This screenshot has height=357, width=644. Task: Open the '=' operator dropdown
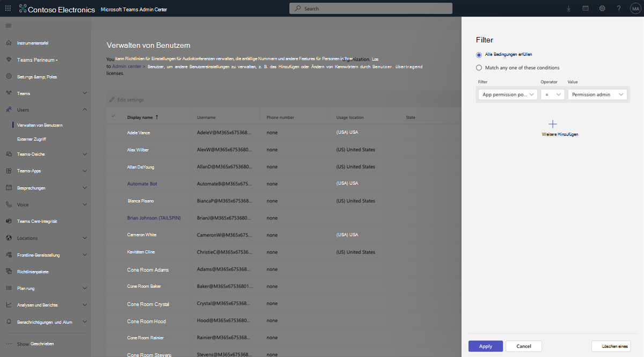click(x=552, y=94)
